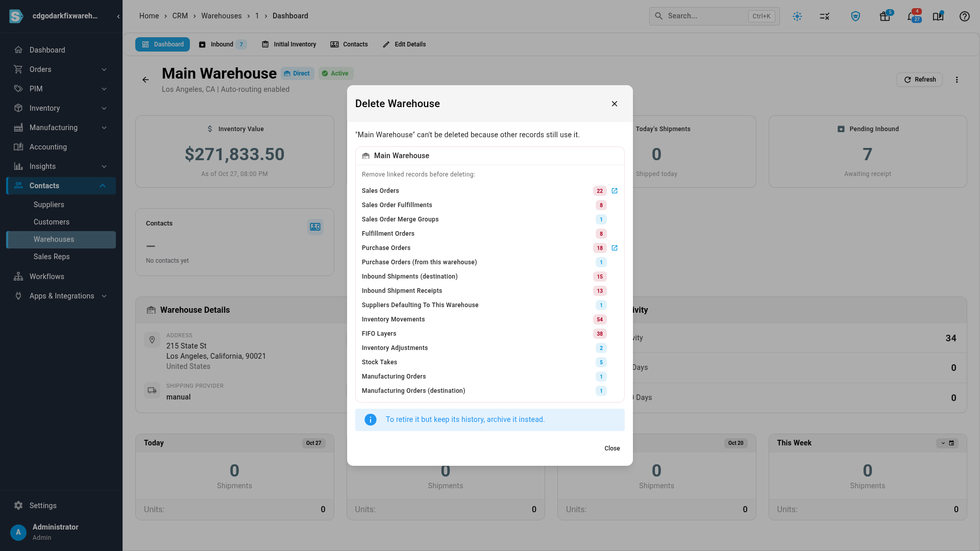Expand the Inventory sidebar menu
Screen dimensions: 980x551
click(x=104, y=108)
